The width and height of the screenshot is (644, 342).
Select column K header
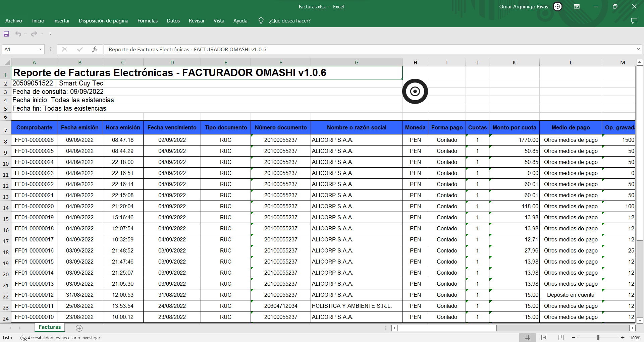pyautogui.click(x=514, y=62)
